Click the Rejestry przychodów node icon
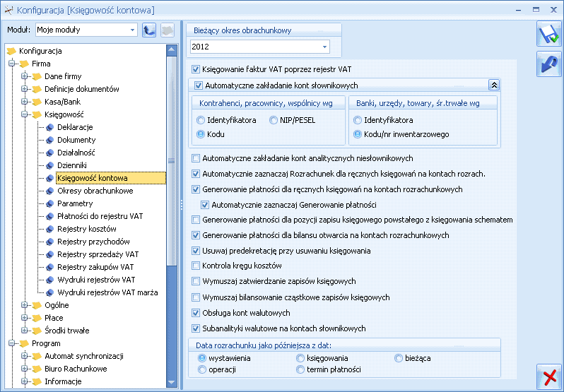 (x=50, y=242)
